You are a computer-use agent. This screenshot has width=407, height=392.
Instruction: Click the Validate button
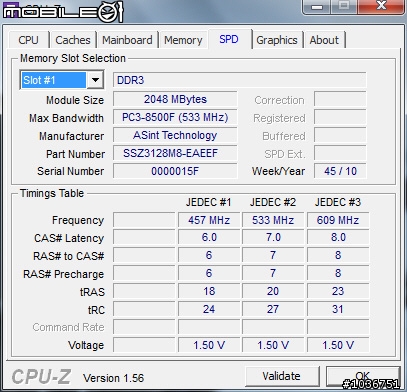tap(282, 376)
